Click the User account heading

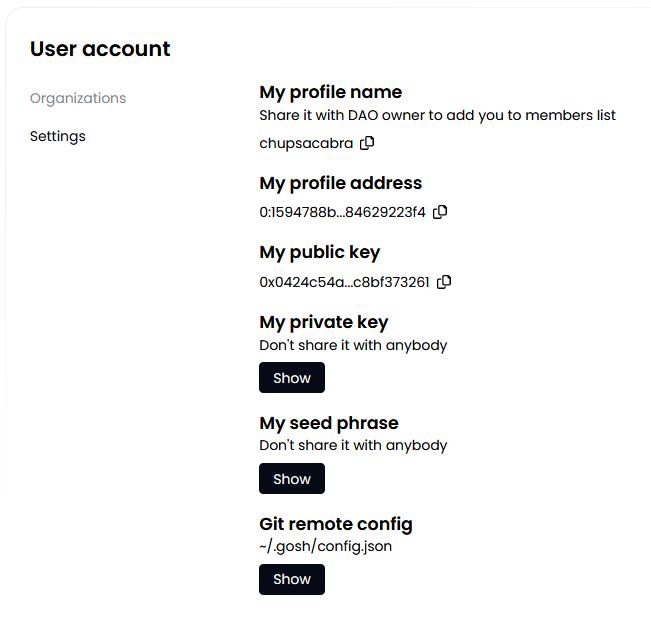[x=100, y=49]
